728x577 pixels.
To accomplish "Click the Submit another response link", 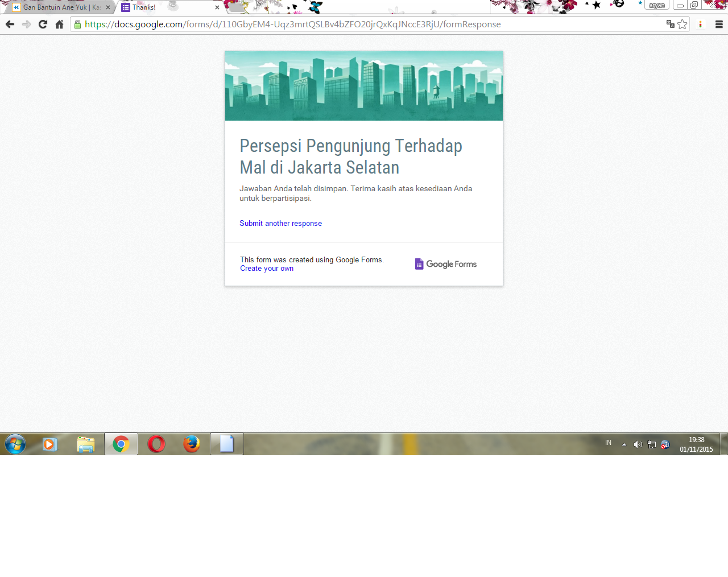I will click(x=280, y=224).
